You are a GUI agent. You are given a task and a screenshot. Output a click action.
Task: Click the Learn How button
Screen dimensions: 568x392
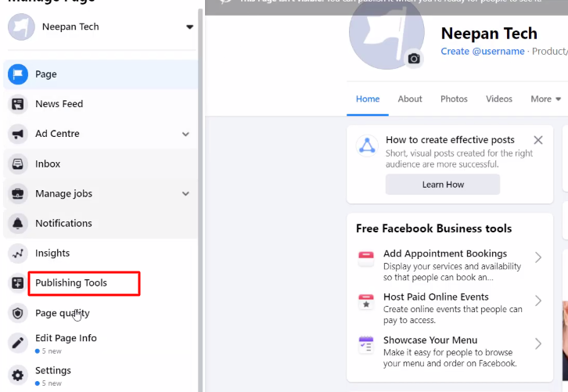tap(443, 185)
